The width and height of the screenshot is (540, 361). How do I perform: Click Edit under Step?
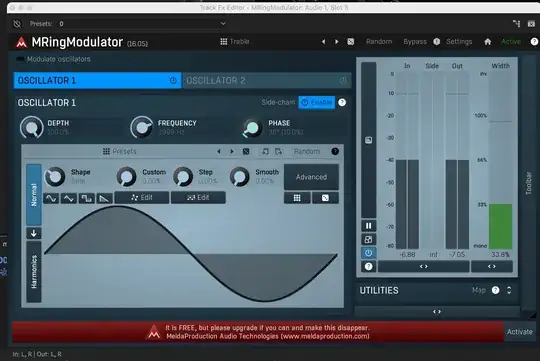coord(198,197)
